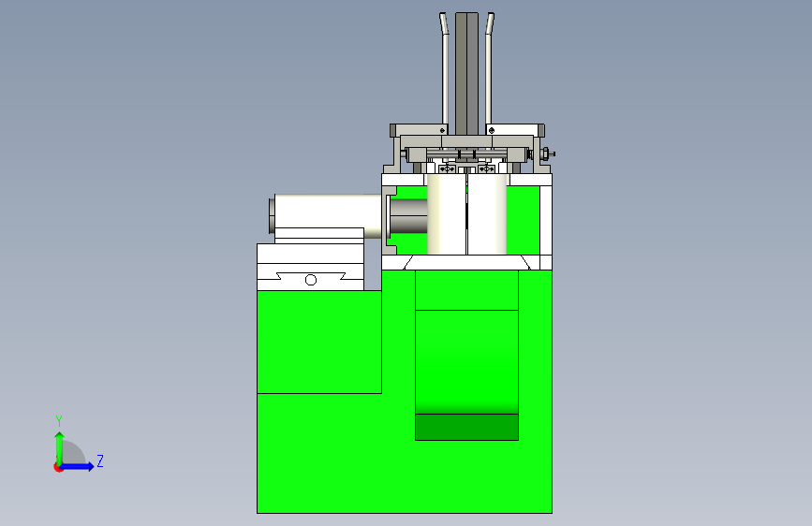The width and height of the screenshot is (812, 526).
Task: Click the blue Z axis arrow of the triad
Action: (78, 466)
